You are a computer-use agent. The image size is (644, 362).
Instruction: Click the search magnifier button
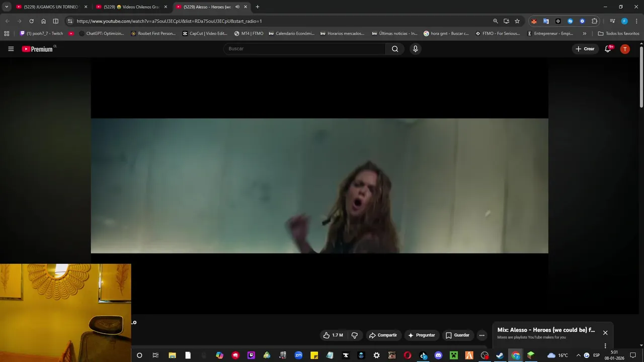tap(395, 49)
